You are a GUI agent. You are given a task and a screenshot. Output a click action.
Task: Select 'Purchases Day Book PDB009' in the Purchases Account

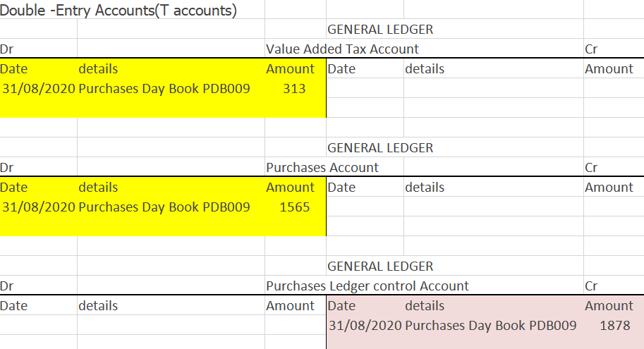click(x=164, y=207)
